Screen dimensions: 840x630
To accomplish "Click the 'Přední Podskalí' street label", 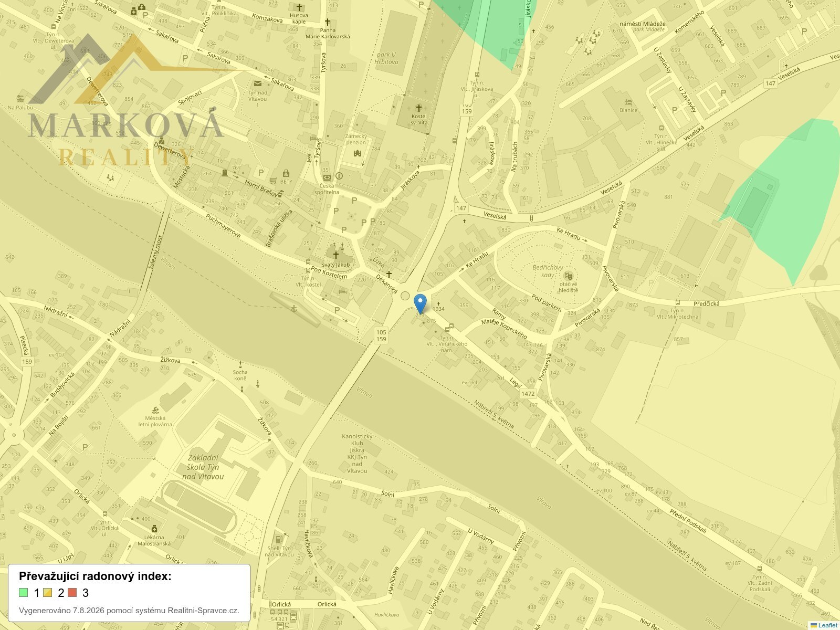I will (x=688, y=521).
